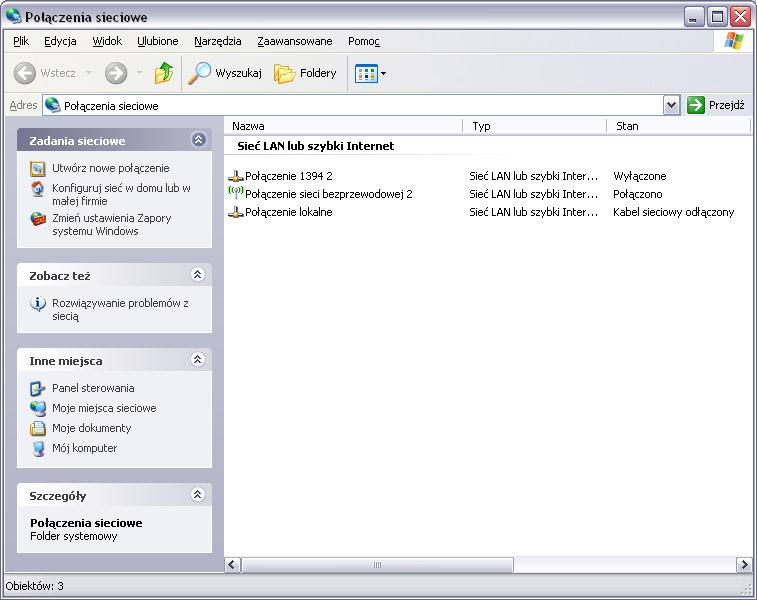Open dropdown arrow next to Wstecz
This screenshot has height=600, width=757.
tap(88, 73)
